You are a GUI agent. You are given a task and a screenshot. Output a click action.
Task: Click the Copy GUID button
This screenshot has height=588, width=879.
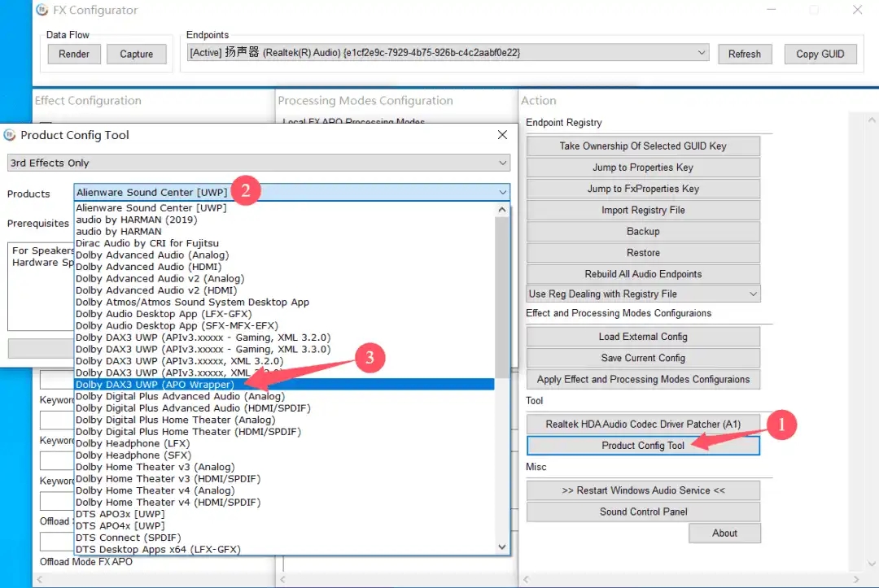tap(820, 54)
